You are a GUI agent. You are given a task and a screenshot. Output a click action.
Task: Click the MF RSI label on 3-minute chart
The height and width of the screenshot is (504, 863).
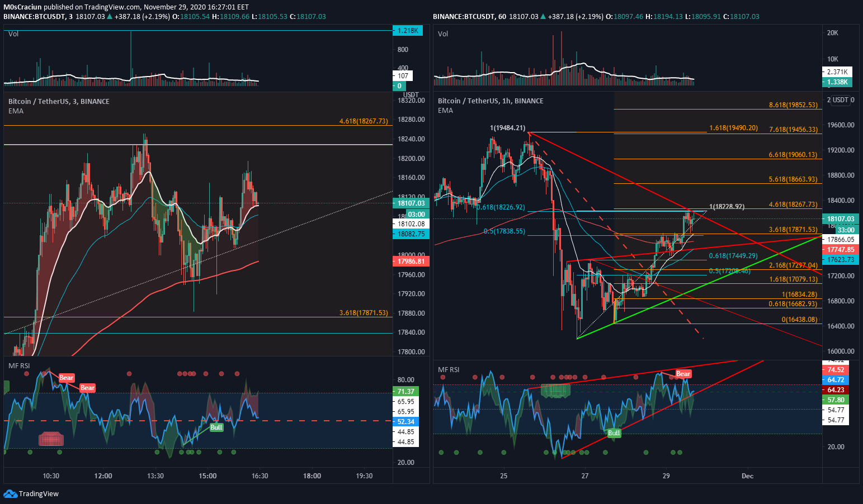click(x=19, y=366)
